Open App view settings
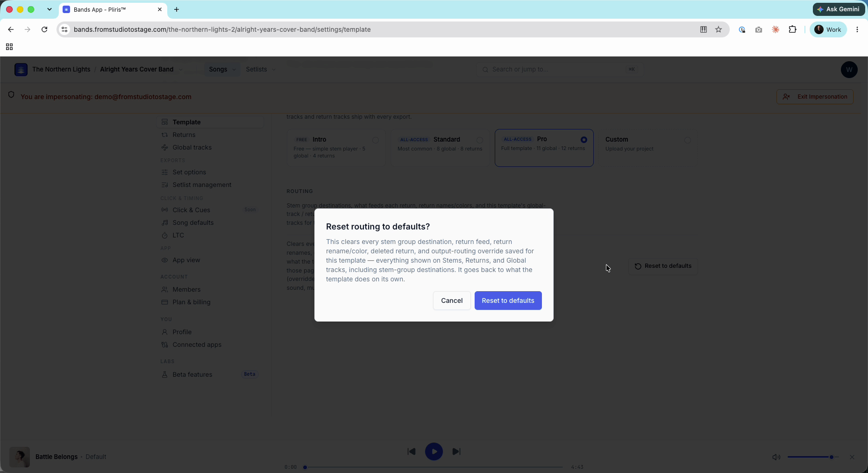This screenshot has height=473, width=868. [x=210, y=260]
